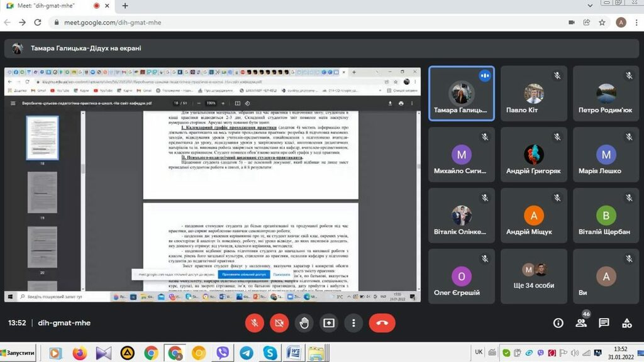Unmute the microphone
Viewport: 644px width, 362px height.
(x=255, y=323)
